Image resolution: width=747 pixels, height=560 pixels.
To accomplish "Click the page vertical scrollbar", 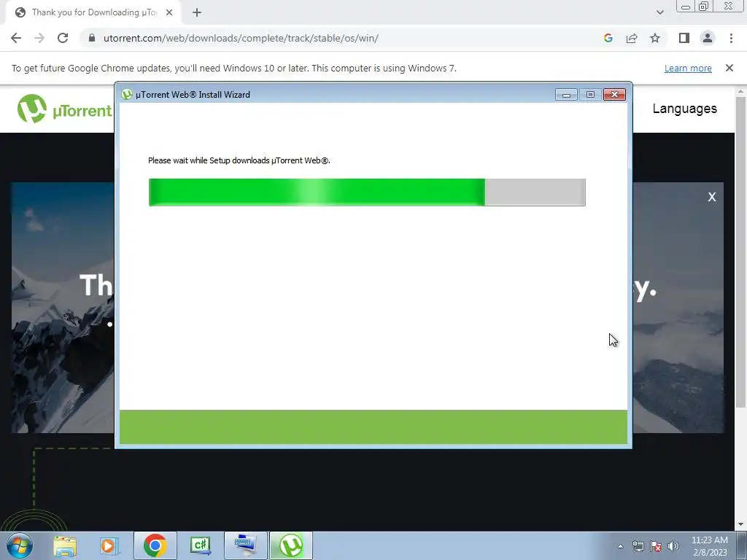I will (740, 252).
